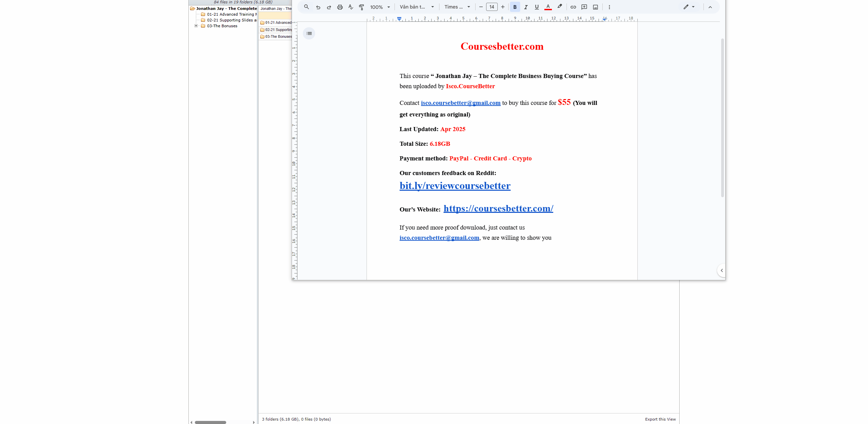Click the Export this View link

pyautogui.click(x=660, y=419)
